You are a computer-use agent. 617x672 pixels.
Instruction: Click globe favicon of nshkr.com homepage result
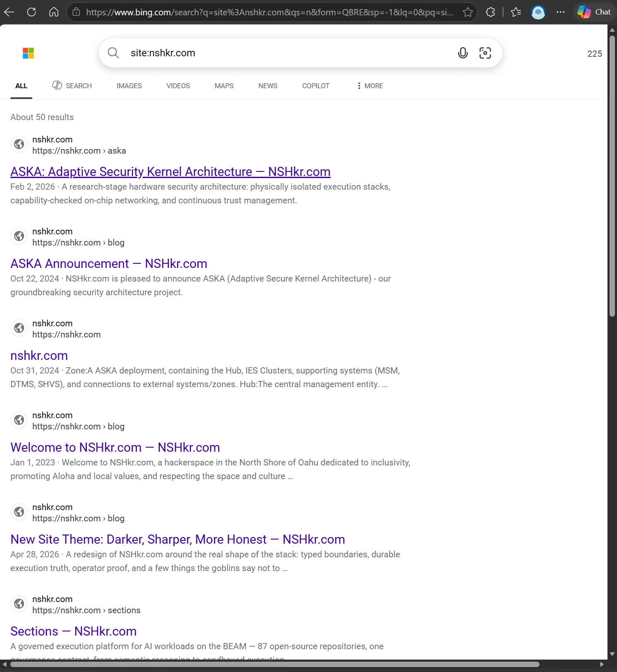[x=19, y=328]
